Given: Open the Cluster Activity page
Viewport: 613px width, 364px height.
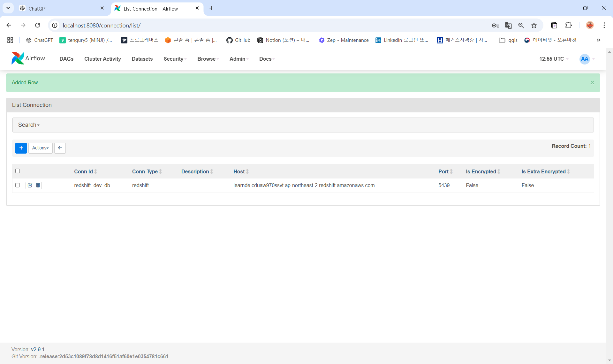Looking at the screenshot, I should coord(102,59).
